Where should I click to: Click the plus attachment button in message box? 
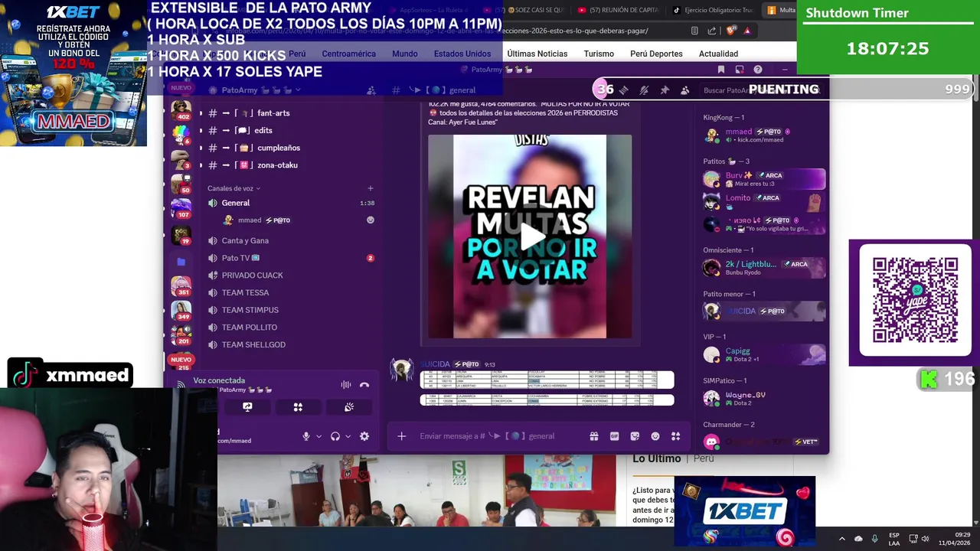[x=402, y=436]
